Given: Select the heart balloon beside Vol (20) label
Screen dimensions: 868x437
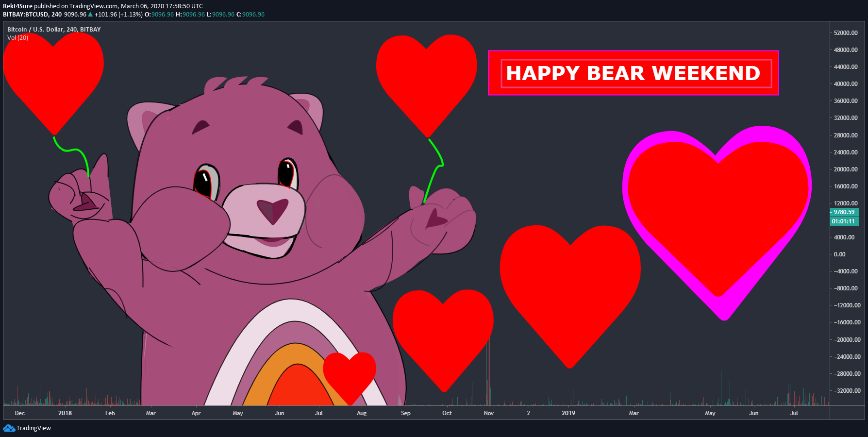Looking at the screenshot, I should point(53,84).
